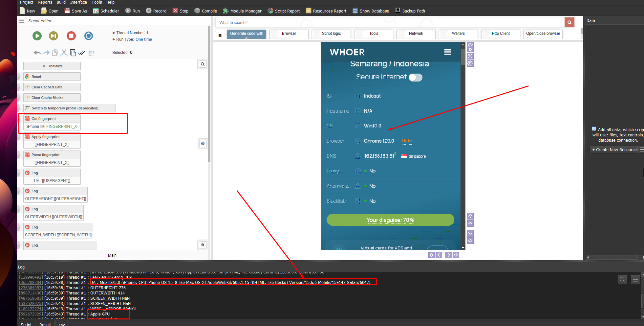Click the 'Your disguise: 70%' bar
The width and height of the screenshot is (644, 326).
click(390, 220)
